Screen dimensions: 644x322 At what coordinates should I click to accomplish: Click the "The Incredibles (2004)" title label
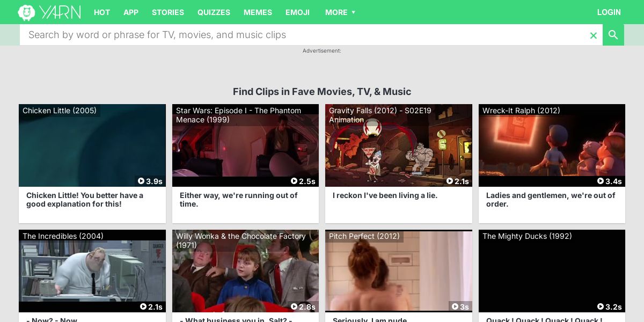63,236
